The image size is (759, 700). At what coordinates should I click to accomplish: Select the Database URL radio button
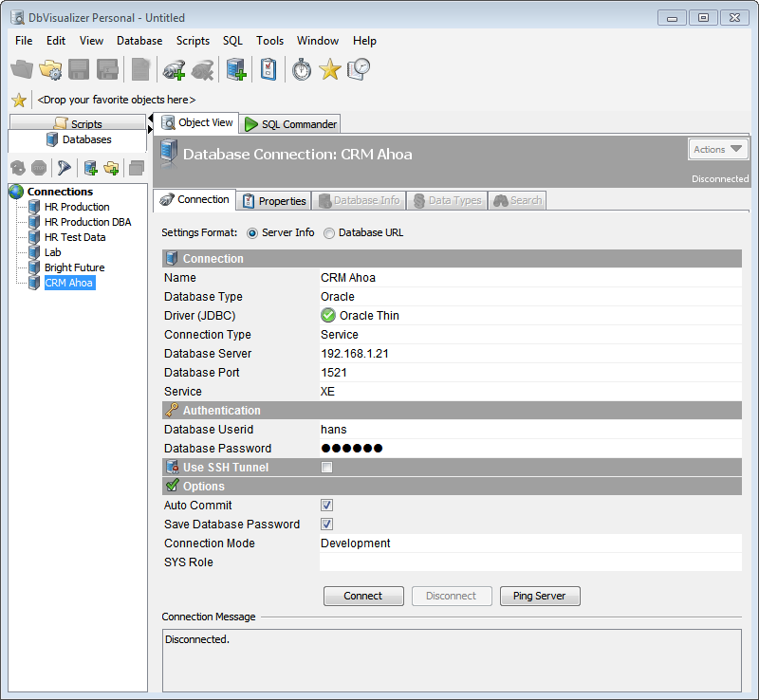pos(329,232)
